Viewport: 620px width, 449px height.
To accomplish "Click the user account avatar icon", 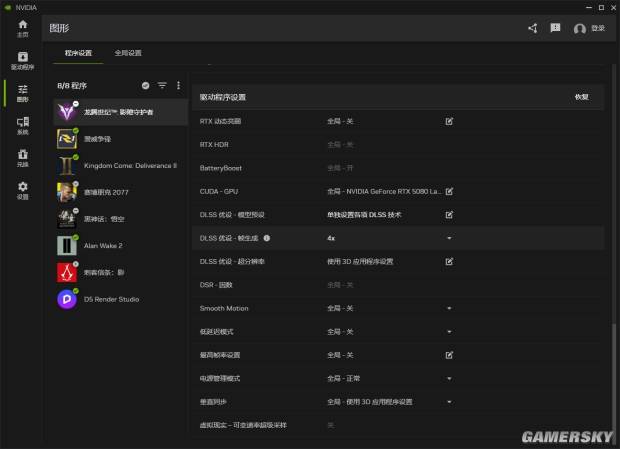I will tap(580, 29).
